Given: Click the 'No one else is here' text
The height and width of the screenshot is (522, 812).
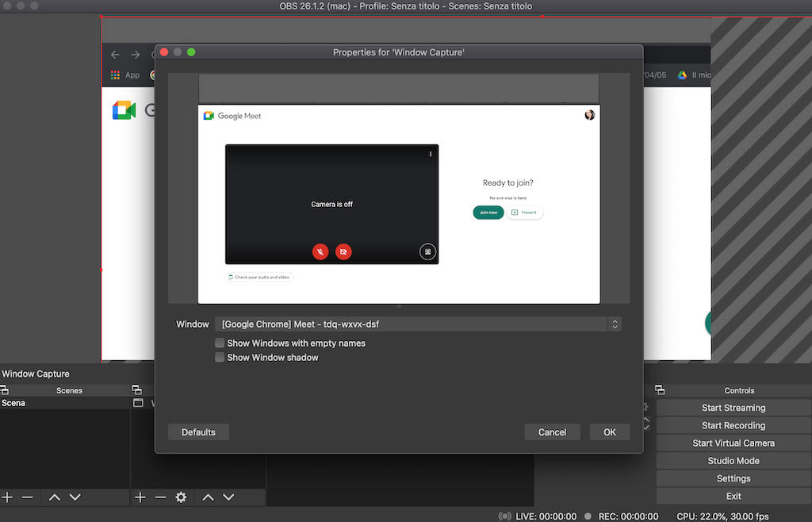Looking at the screenshot, I should 508,198.
